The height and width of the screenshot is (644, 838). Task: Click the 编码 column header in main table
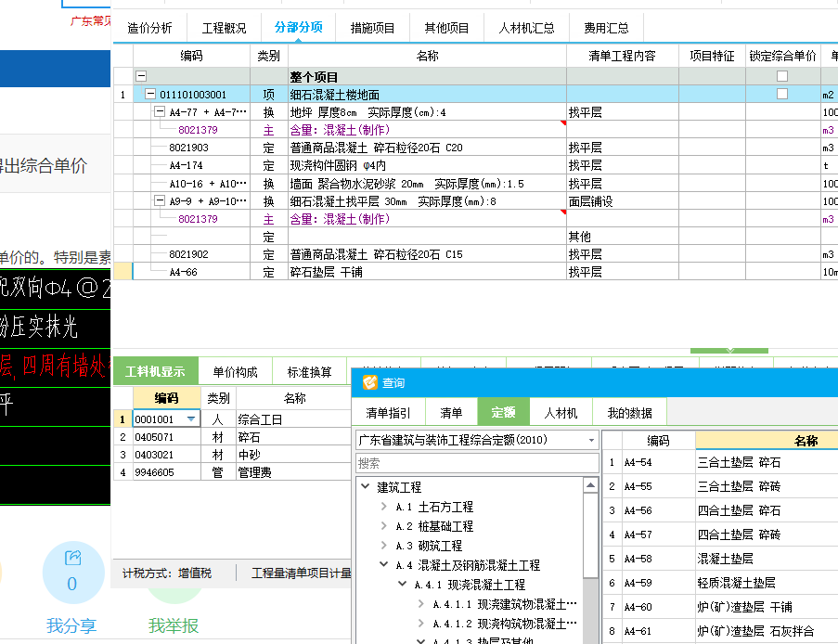point(191,56)
